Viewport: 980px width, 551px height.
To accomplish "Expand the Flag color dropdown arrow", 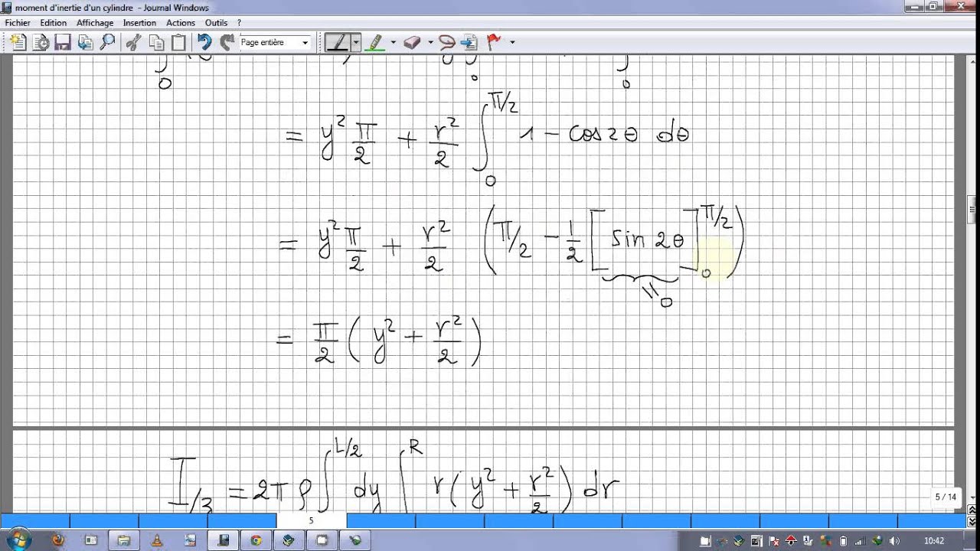I will coord(512,42).
